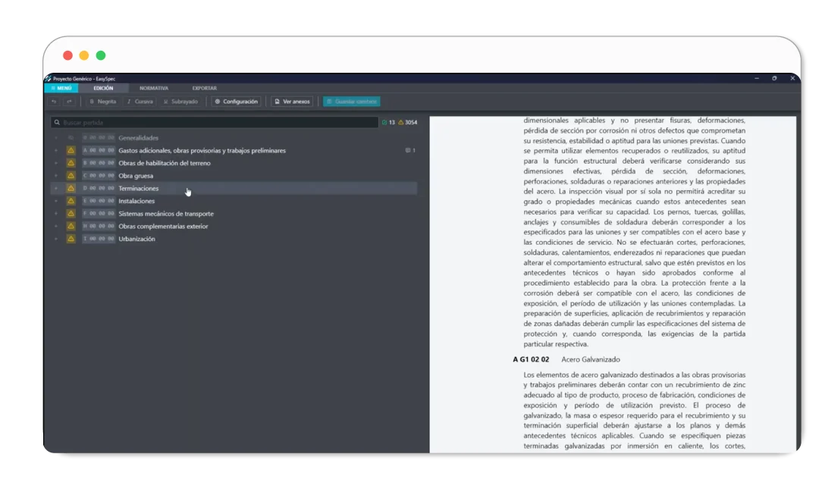The width and height of the screenshot is (819, 504).
Task: Select Obras complementarias exterior label
Action: (x=163, y=226)
